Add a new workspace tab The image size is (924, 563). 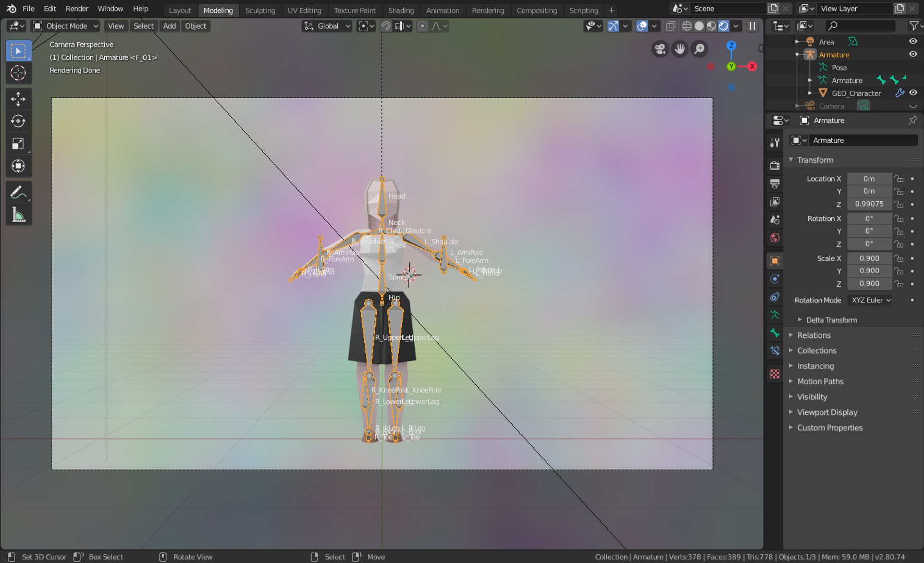point(611,10)
